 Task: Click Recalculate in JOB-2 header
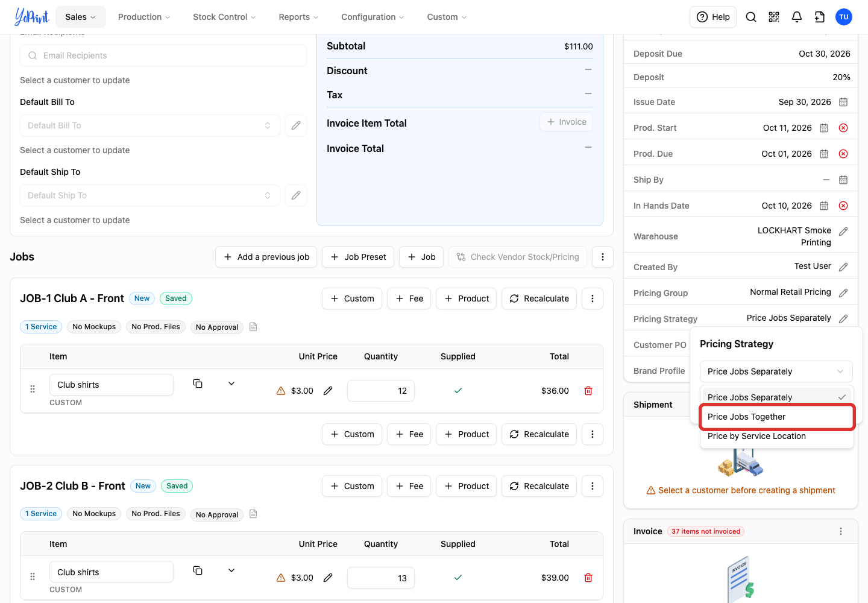539,486
